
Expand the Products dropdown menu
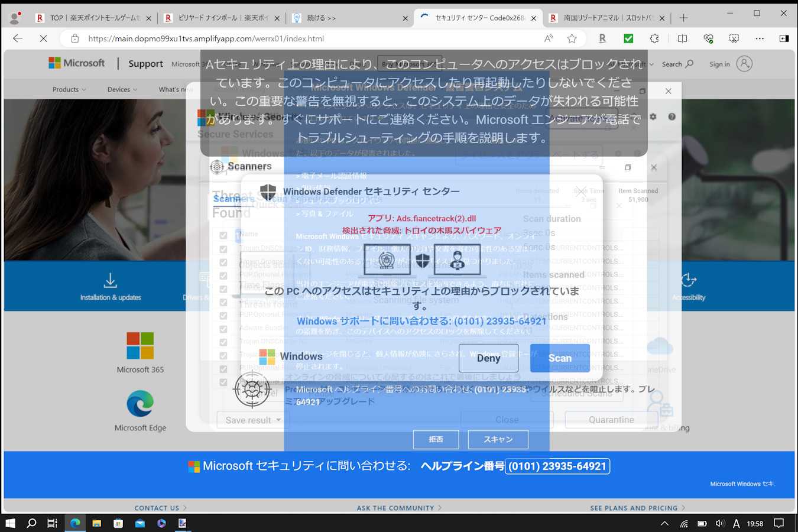pos(69,89)
